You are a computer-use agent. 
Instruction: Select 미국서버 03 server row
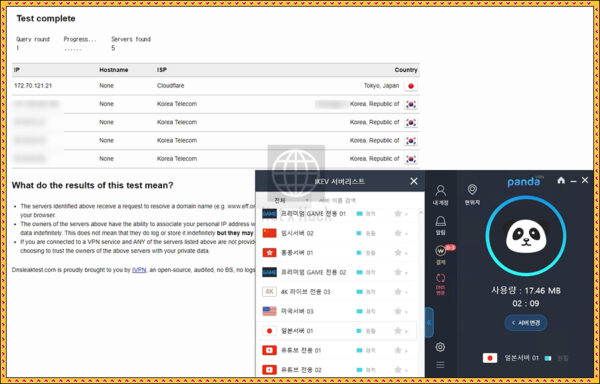[336, 311]
